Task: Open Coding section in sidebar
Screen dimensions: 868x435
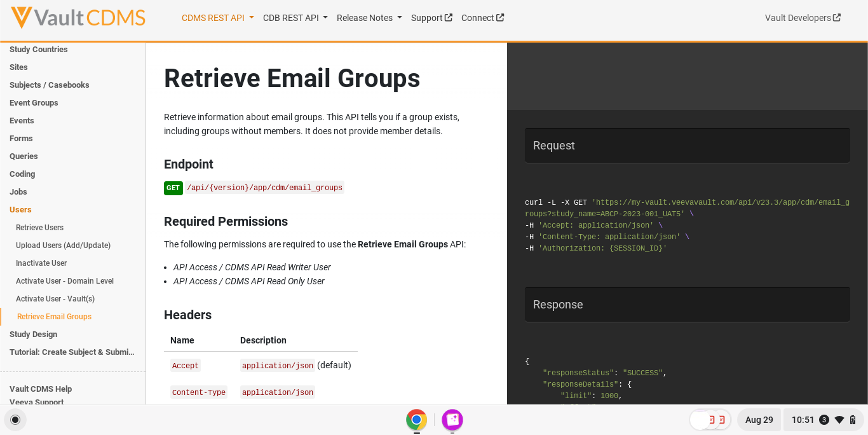Action: click(22, 174)
